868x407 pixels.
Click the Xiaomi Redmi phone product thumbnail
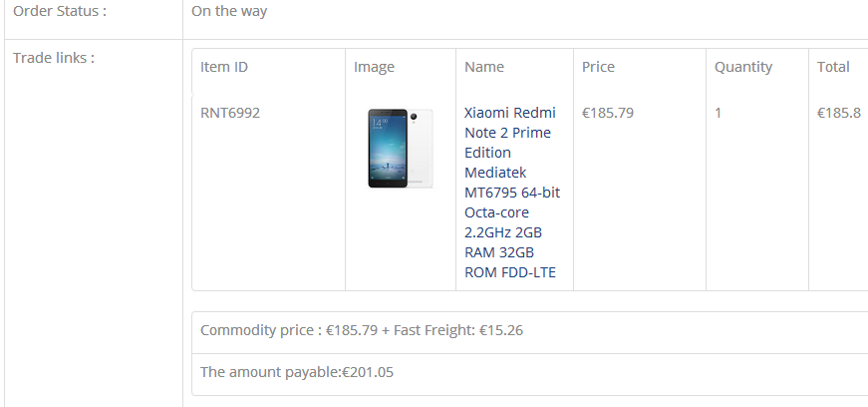[x=400, y=149]
